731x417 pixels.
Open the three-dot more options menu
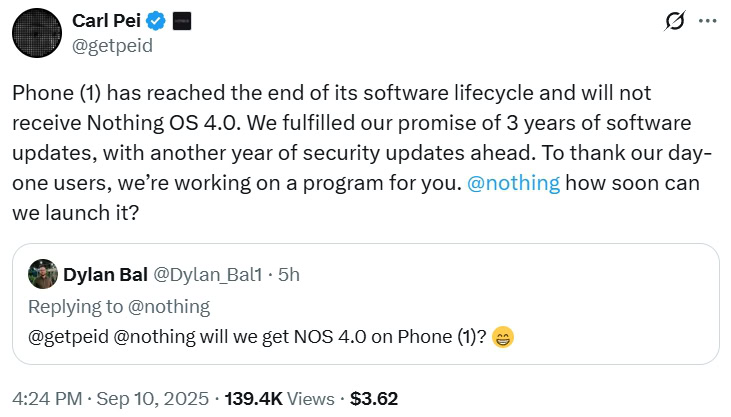pos(706,21)
